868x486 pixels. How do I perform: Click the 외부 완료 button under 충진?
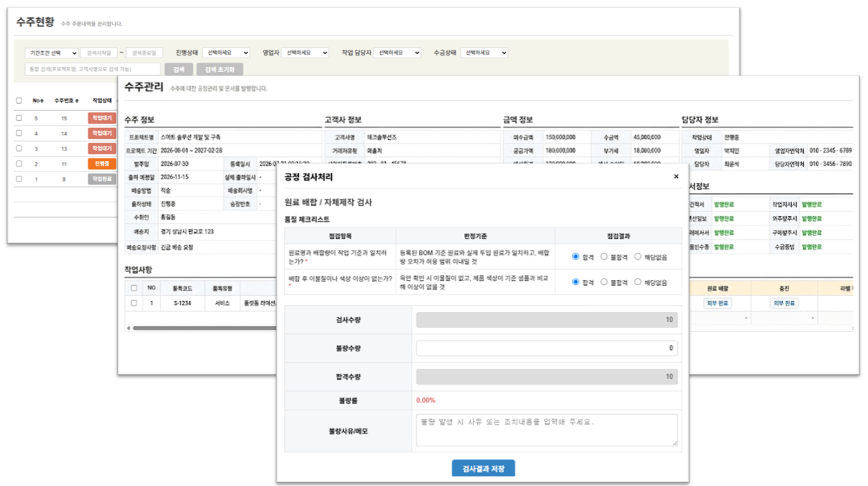[x=784, y=303]
